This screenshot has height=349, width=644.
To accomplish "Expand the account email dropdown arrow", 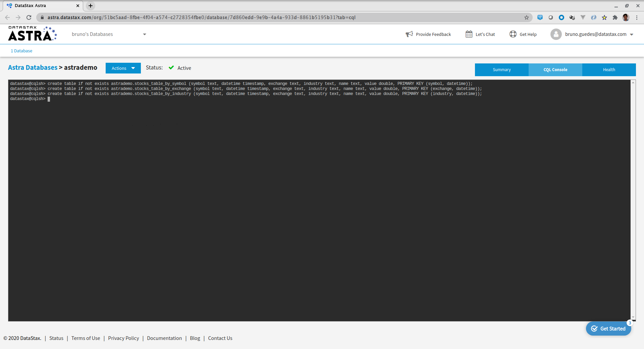I will click(632, 35).
